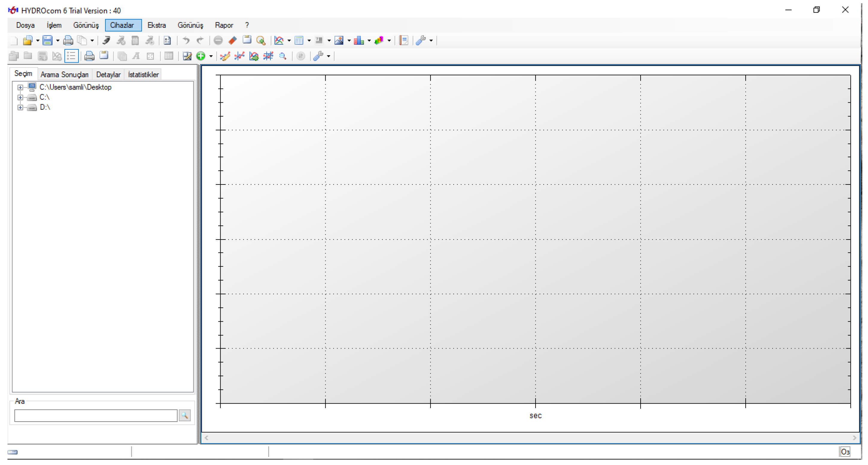Click the Undo arrow icon
The height and width of the screenshot is (465, 868).
(186, 40)
